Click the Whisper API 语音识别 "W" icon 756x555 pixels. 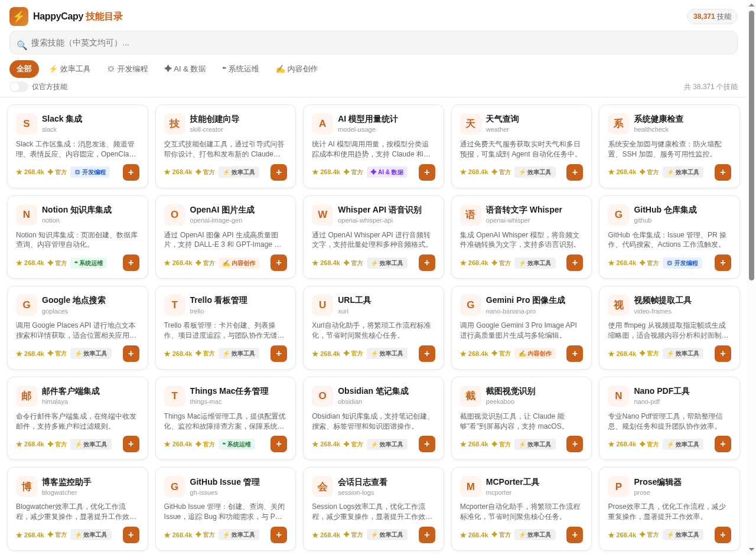point(322,214)
